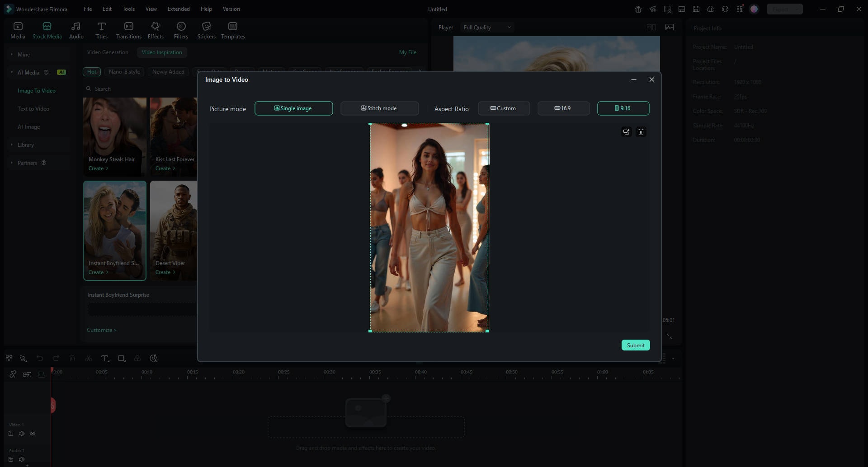The height and width of the screenshot is (467, 868).
Task: Open the Tools menu
Action: [x=128, y=9]
